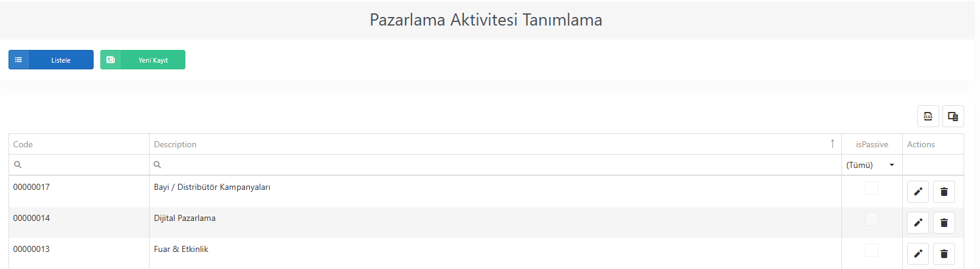Delete the Dijital Pazarlama record
This screenshot has height=269, width=980.
coord(944,223)
